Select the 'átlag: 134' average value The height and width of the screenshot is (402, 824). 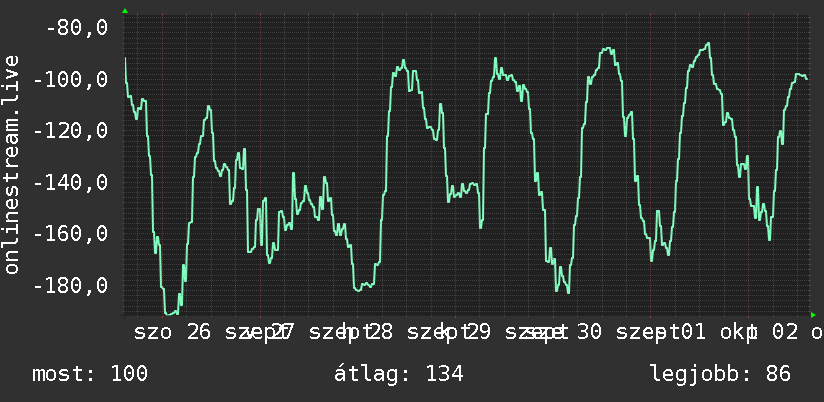pos(399,374)
